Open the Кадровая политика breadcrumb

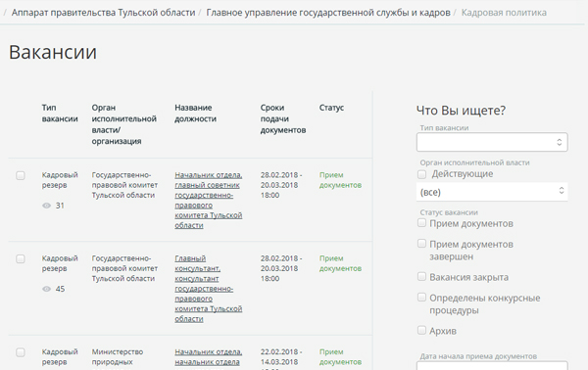point(504,13)
